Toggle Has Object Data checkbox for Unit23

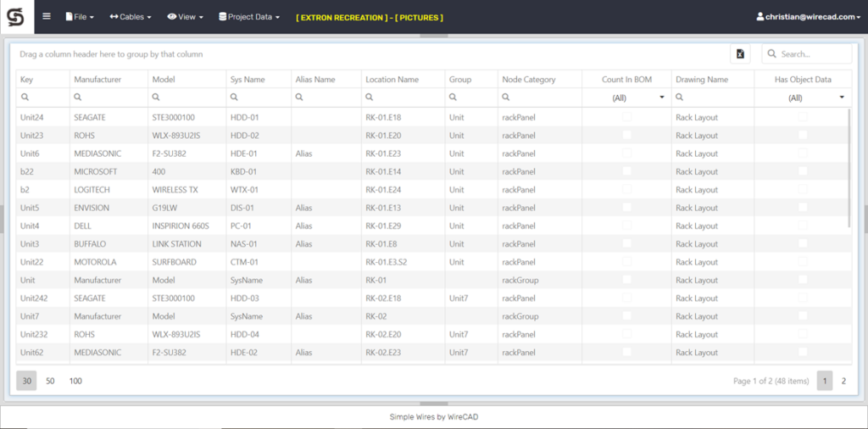pos(802,136)
